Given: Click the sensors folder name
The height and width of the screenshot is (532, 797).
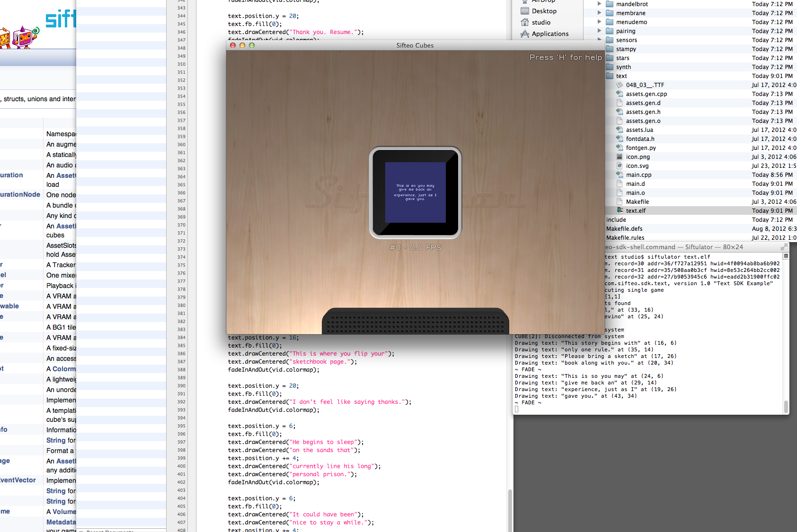Looking at the screenshot, I should point(627,40).
